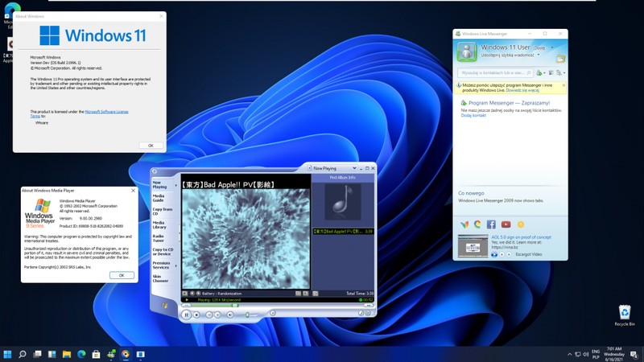Open the MSN butterfly tab in Messenger

464,224
